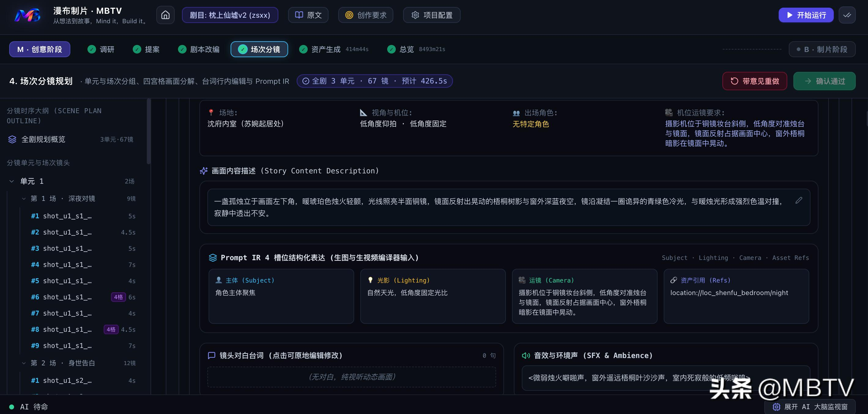Screen dimensions: 868x414
Task: Click 带意见重做 button
Action: (x=755, y=81)
